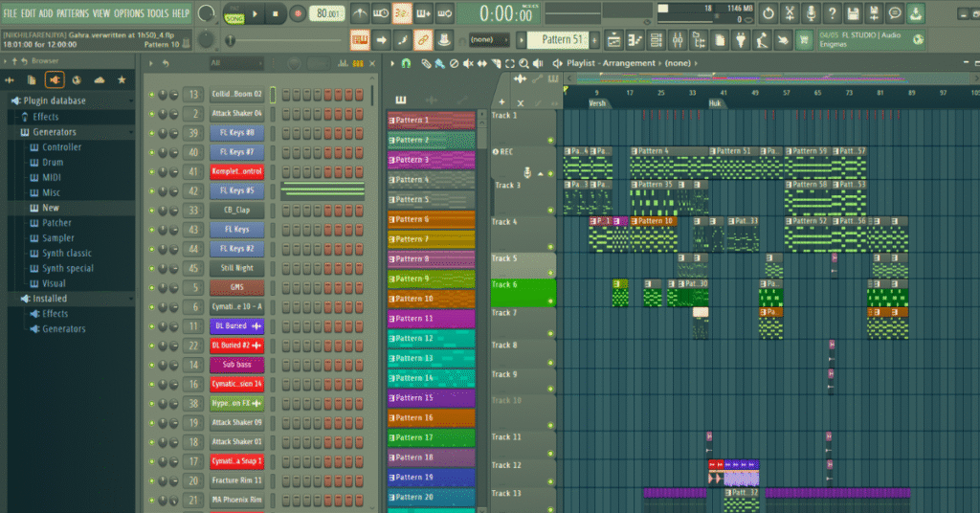Mute the Sub bass channel light
The width and height of the screenshot is (980, 513).
point(151,365)
